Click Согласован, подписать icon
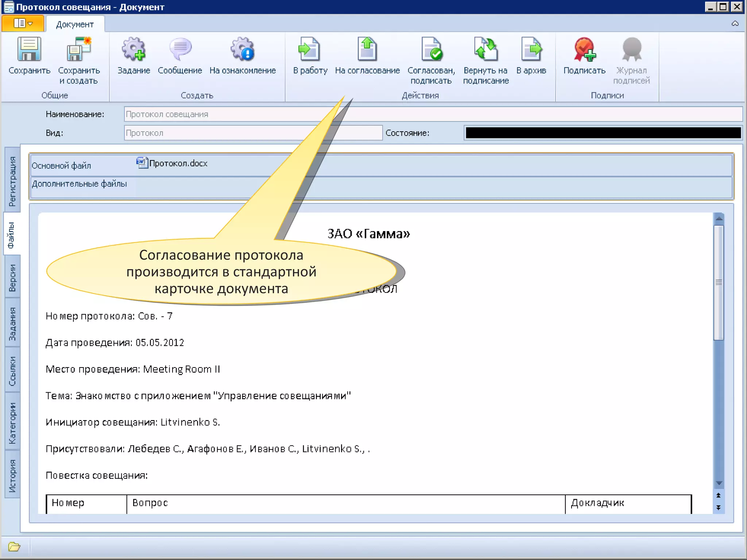 coord(431,49)
